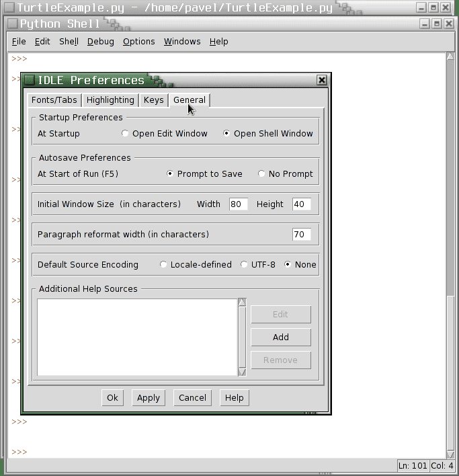
Task: Open the Options menu
Action: coord(138,42)
